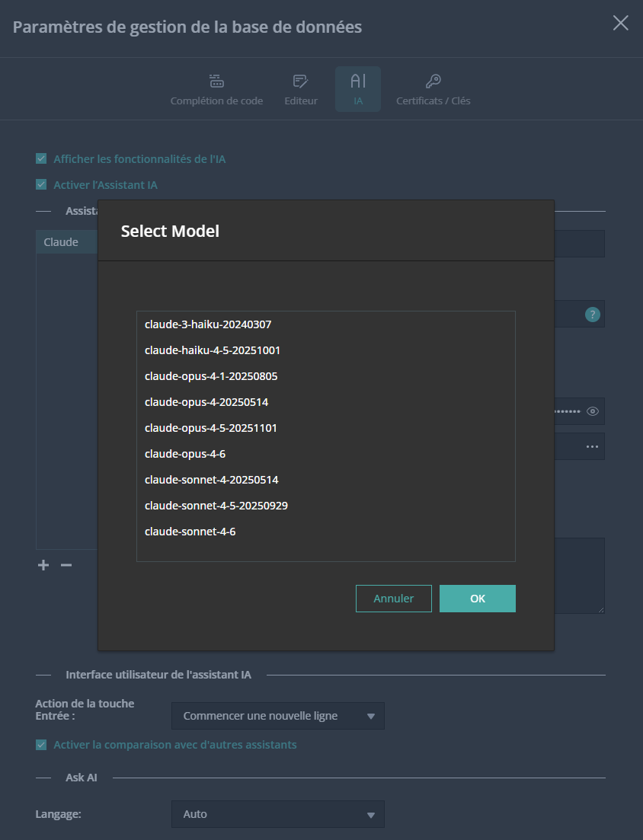This screenshot has width=643, height=840.
Task: Select claude-haiku-4-5-20251001 model
Action: 326,350
